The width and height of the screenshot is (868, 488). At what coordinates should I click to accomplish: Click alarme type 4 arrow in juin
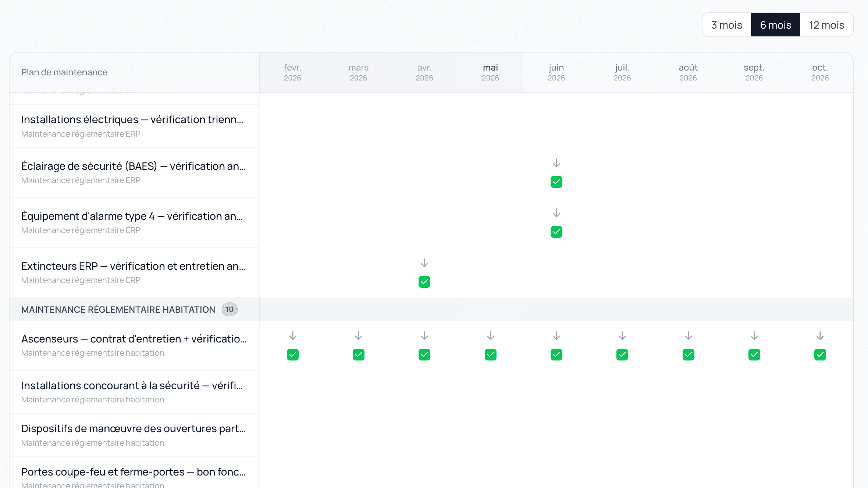click(556, 213)
